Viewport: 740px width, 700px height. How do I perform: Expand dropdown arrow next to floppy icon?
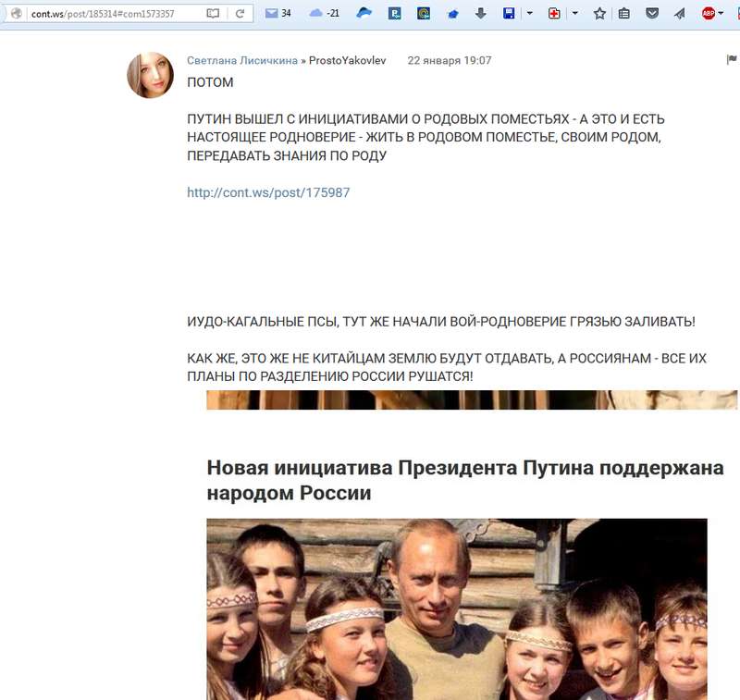pos(529,13)
